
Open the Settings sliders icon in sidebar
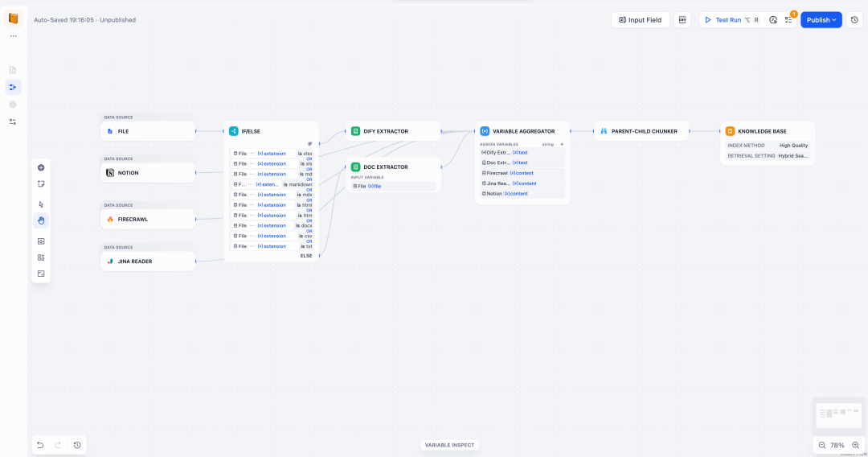13,121
